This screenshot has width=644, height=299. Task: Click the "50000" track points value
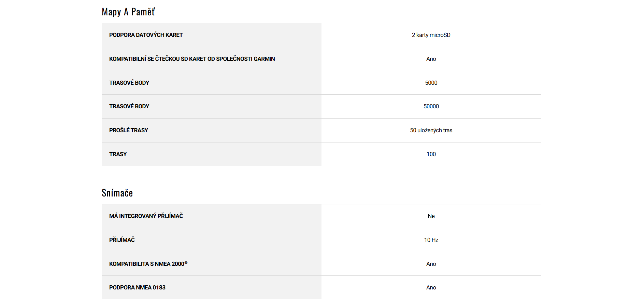click(x=431, y=106)
